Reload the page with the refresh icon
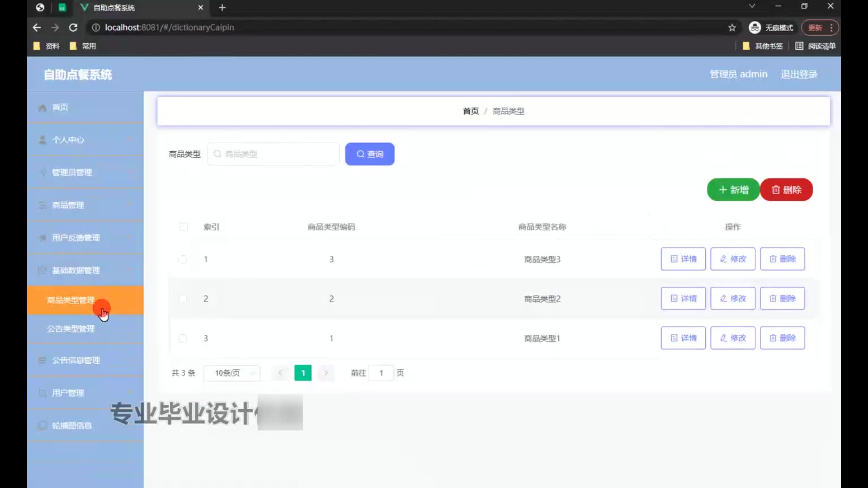This screenshot has height=488, width=868. pyautogui.click(x=73, y=28)
